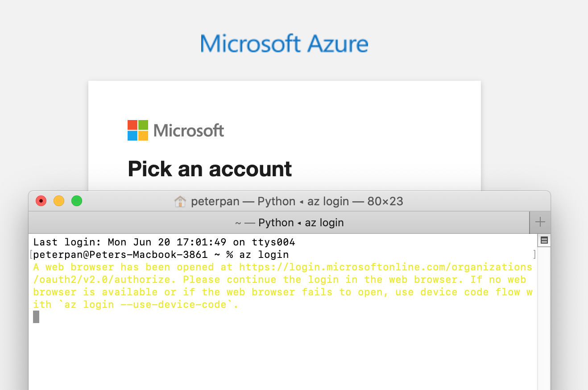Viewport: 588px width, 390px height.
Task: Close the Terminal window with red button
Action: [41, 201]
